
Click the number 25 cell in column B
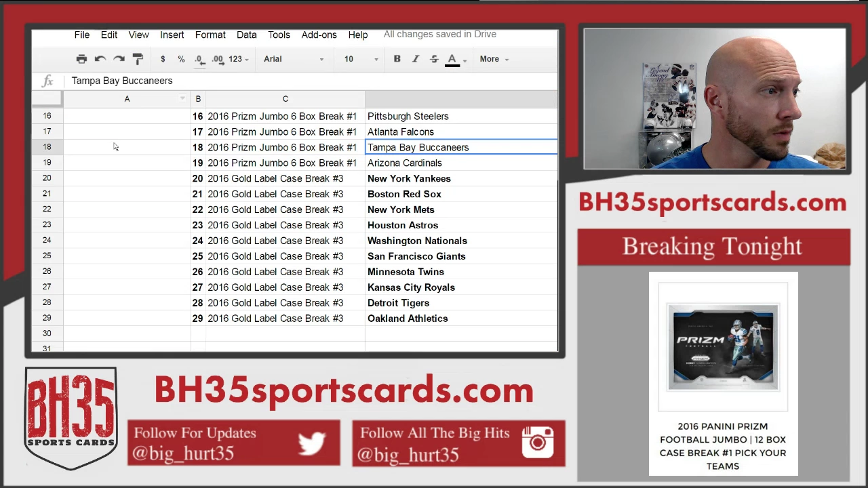click(x=198, y=256)
